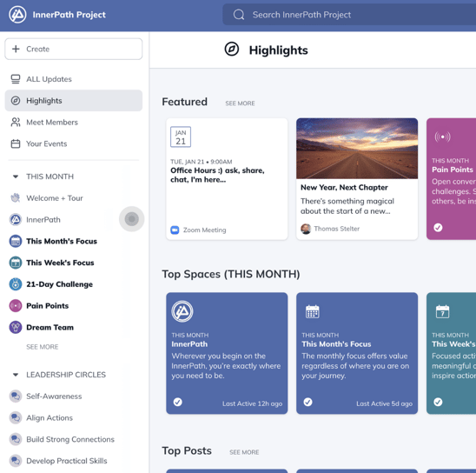The image size is (476, 473).
Task: Show more spaces under THIS MONTH sidebar
Action: 43,347
